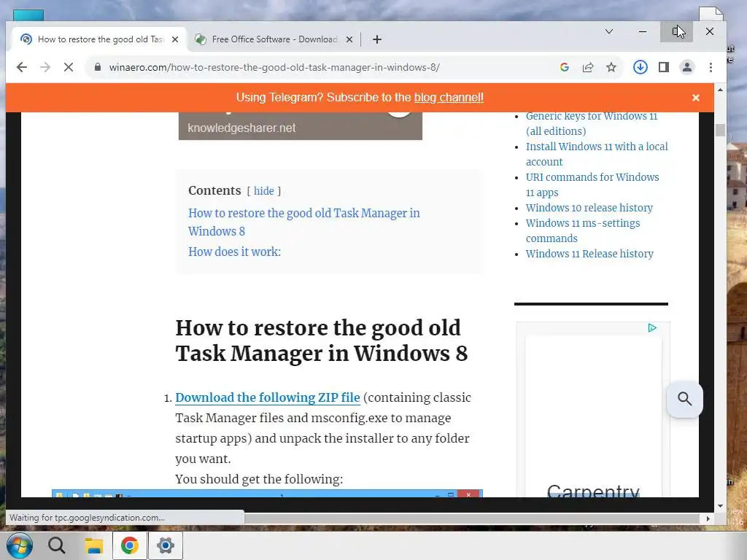
Task: Click the floating search magnifier button
Action: (684, 399)
